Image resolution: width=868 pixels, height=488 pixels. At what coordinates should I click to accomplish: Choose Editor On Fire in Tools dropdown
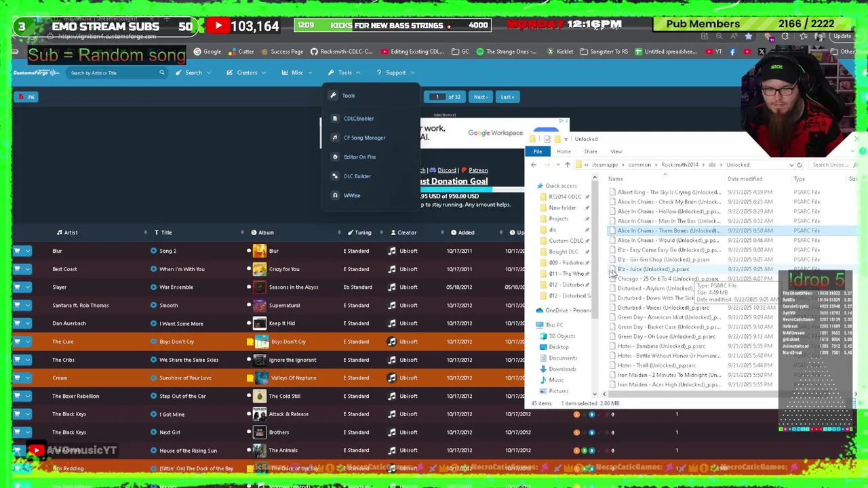pos(359,157)
